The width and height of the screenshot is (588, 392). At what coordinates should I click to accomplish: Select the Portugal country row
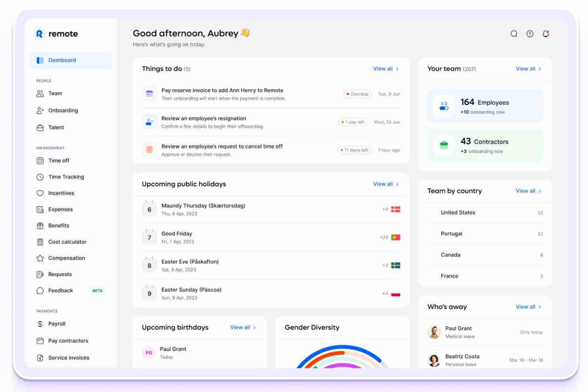pyautogui.click(x=485, y=234)
